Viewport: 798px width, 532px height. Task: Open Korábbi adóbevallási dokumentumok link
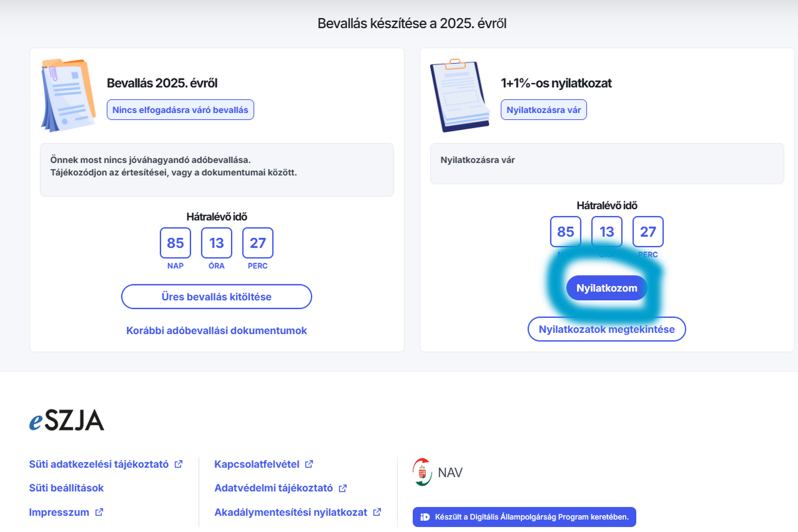point(216,330)
